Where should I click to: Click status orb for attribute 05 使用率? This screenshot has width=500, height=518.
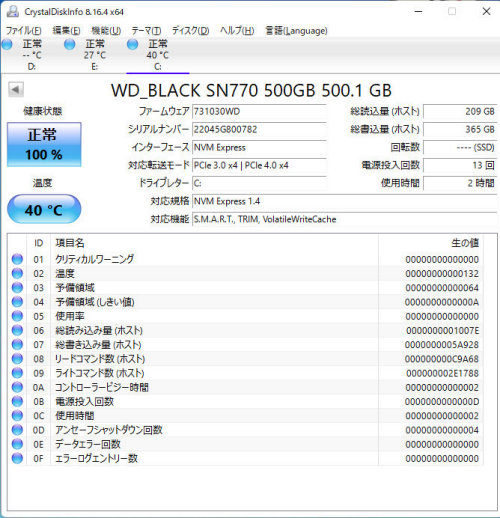[17, 316]
